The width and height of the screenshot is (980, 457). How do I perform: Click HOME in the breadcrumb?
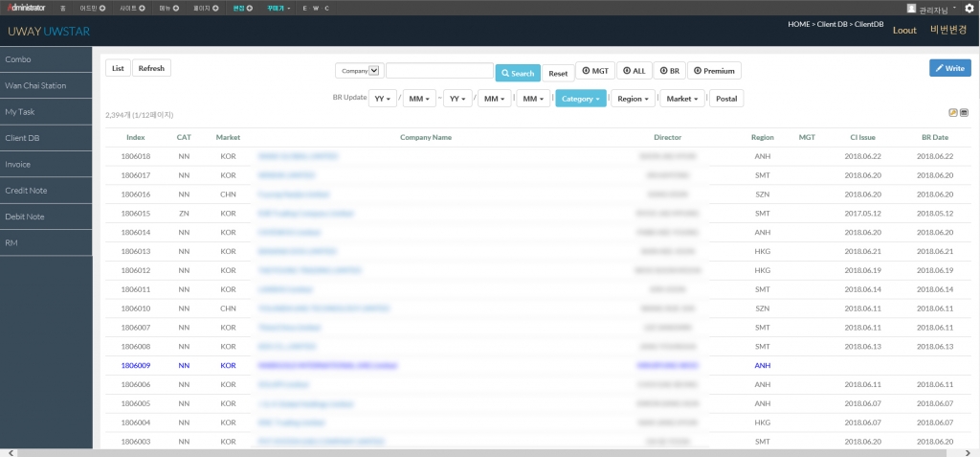tap(798, 24)
